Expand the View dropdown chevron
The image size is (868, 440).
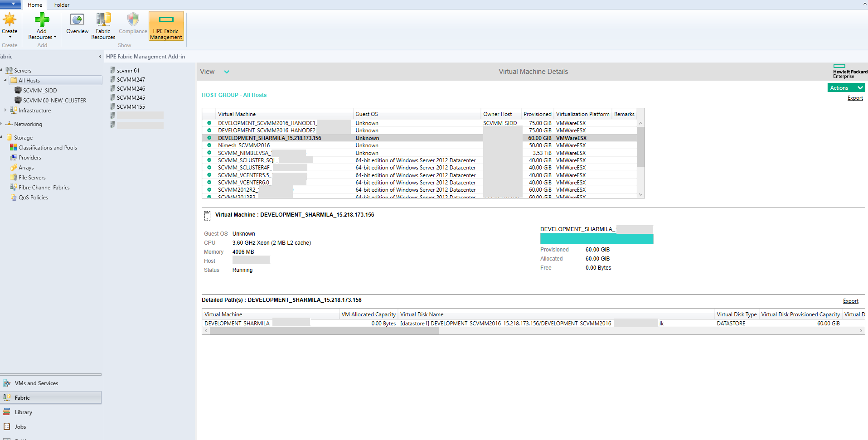click(227, 72)
